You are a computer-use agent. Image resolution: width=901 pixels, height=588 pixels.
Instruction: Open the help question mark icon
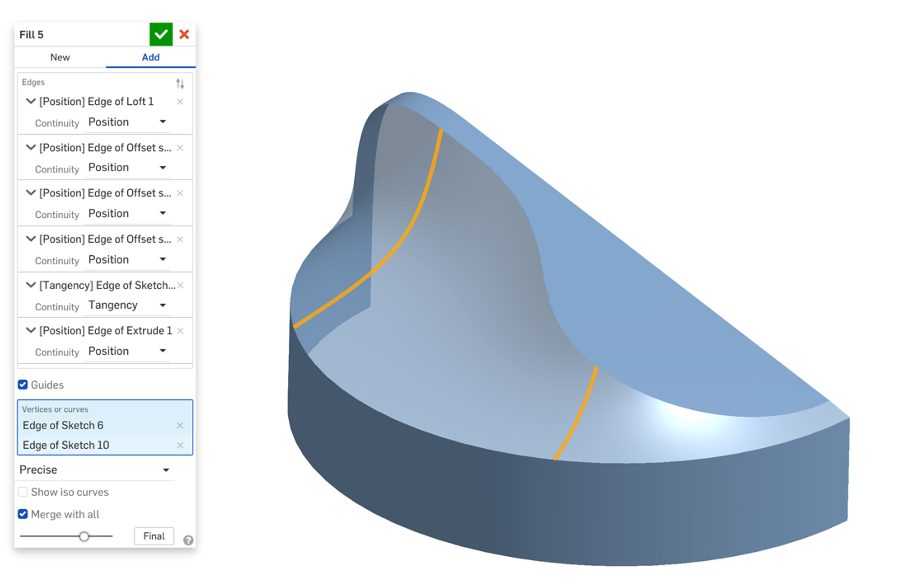click(x=188, y=540)
